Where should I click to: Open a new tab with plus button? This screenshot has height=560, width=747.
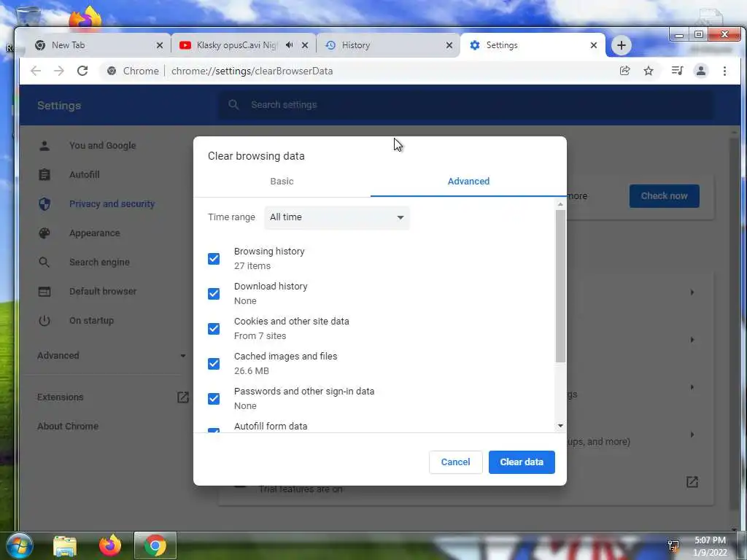(621, 45)
